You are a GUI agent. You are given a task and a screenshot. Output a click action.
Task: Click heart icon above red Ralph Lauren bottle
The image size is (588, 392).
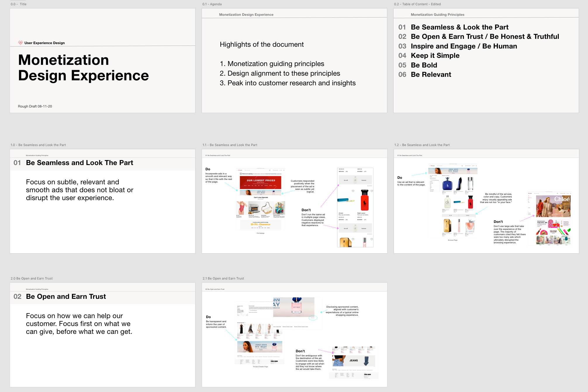[372, 191]
